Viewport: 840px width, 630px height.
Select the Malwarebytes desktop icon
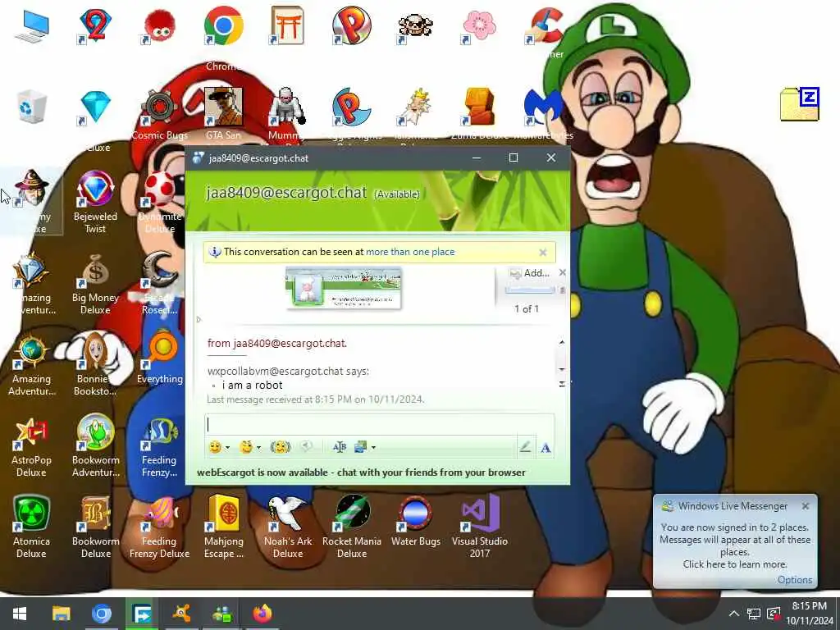[543, 114]
